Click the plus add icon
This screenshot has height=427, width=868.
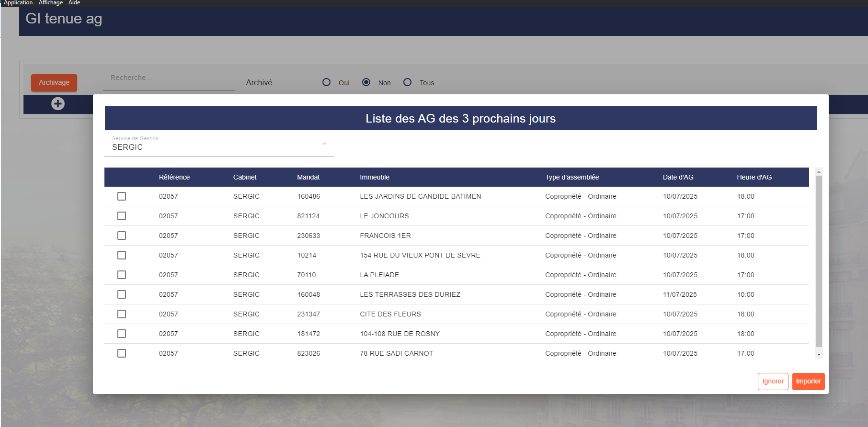pyautogui.click(x=58, y=103)
